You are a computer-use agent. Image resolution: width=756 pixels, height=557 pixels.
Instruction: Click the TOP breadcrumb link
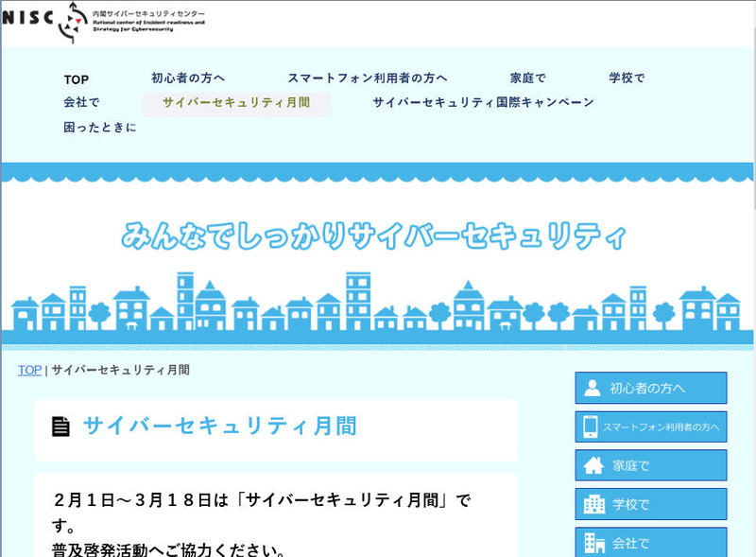[29, 371]
